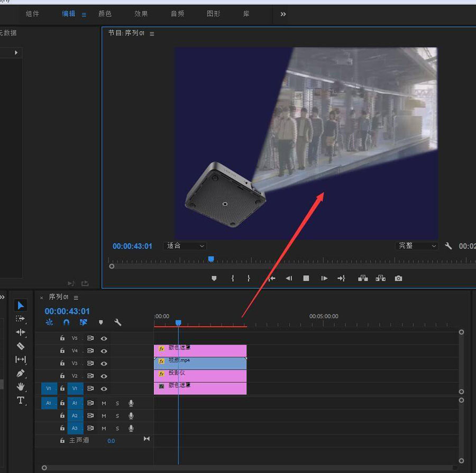Toggle timeline snapping magnet
Screen dimensions: 476x473
pos(66,322)
